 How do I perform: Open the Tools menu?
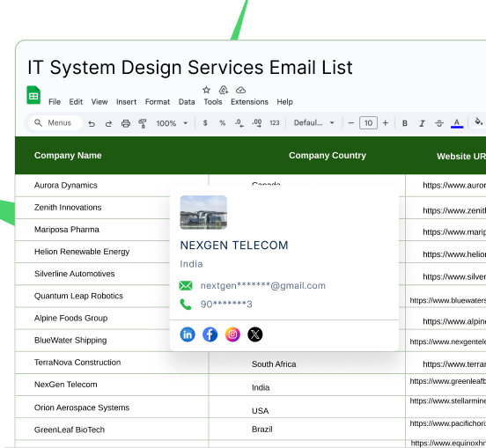pyautogui.click(x=213, y=102)
